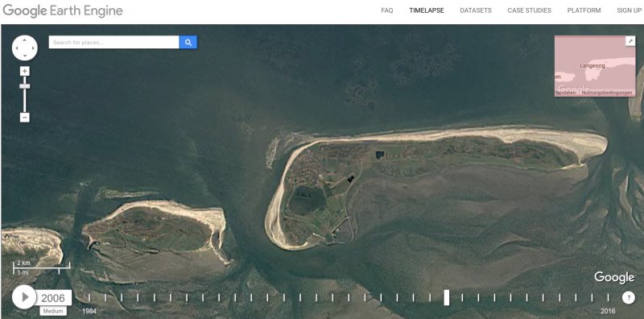Open the DATASETS menu item

point(476,10)
